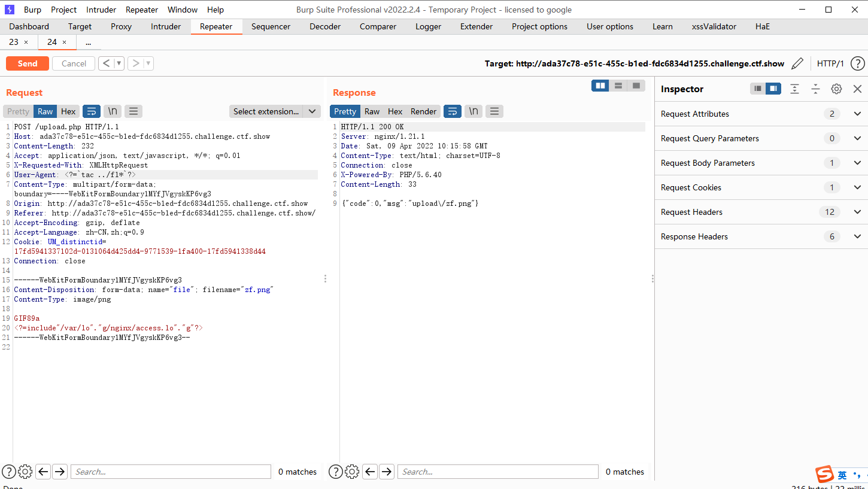Toggle request word wrap icon
Image resolution: width=868 pixels, height=489 pixels.
click(92, 111)
